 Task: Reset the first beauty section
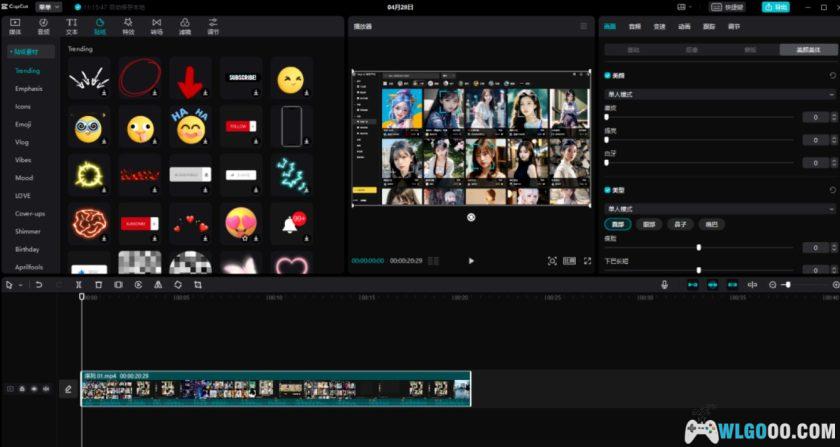[832, 76]
